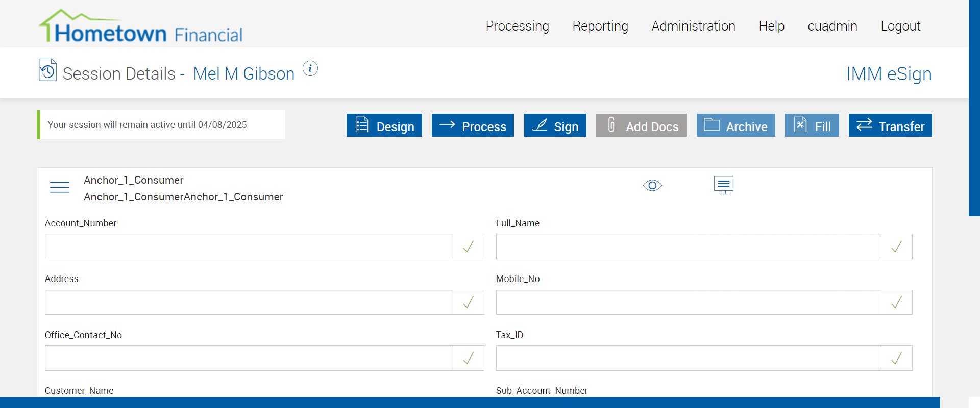
Task: Click the Process button
Action: tap(473, 125)
